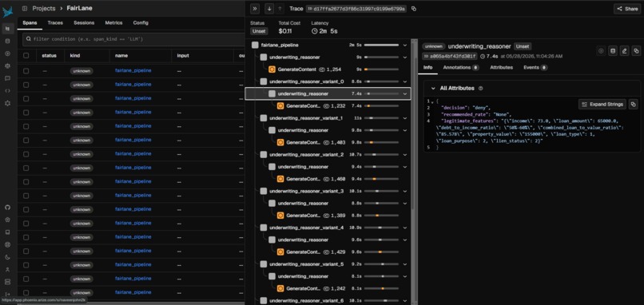Collapse the underwriting_reasoner_variant_3 span chevron
Screen dimensions: 644x305
pos(405,192)
